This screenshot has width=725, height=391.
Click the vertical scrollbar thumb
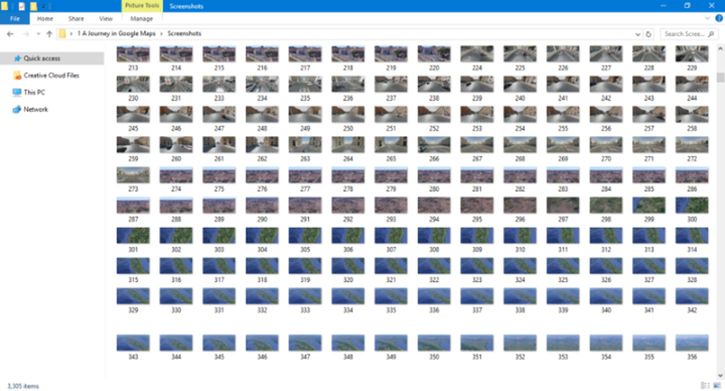pyautogui.click(x=720, y=77)
